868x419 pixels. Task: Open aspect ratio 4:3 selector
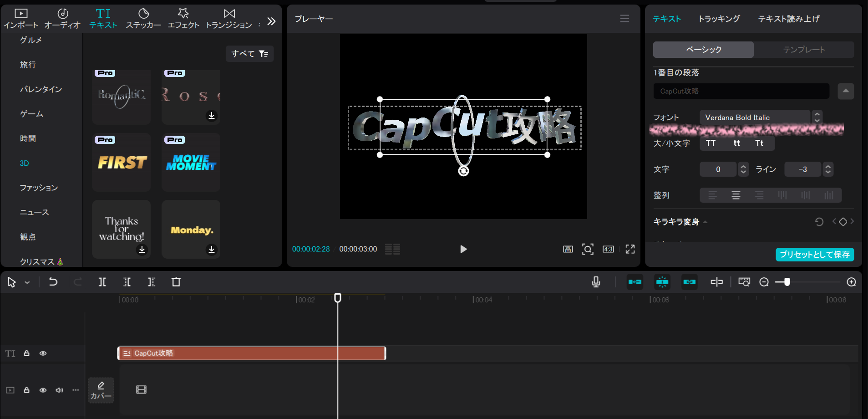tap(608, 249)
